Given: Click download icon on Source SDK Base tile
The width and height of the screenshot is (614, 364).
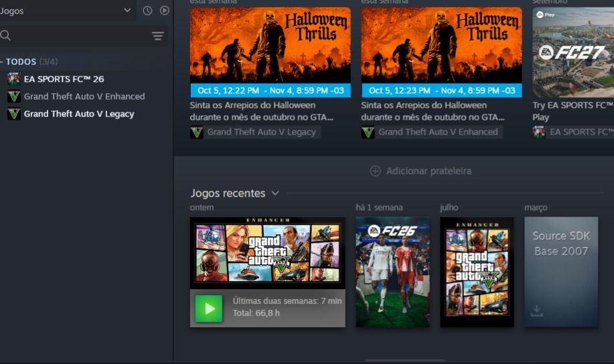Looking at the screenshot, I should point(536,311).
